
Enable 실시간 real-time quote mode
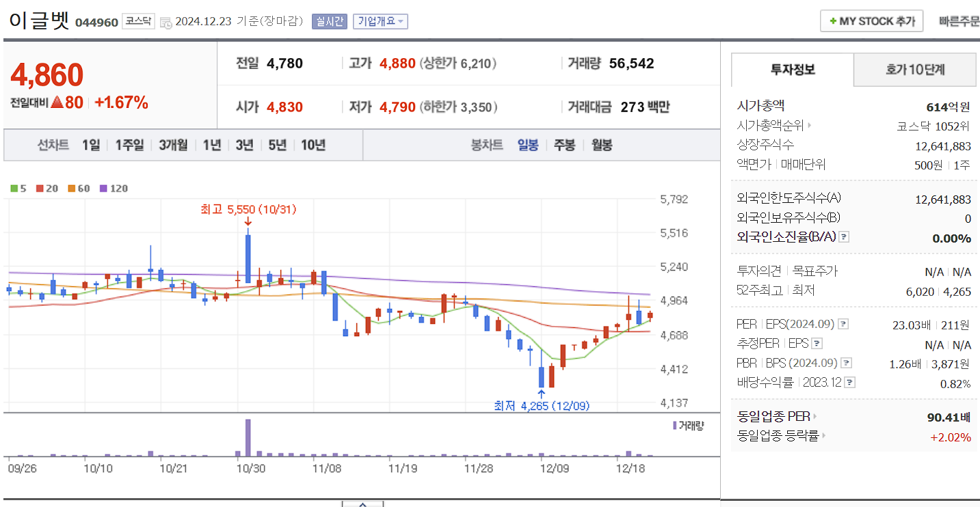click(329, 21)
